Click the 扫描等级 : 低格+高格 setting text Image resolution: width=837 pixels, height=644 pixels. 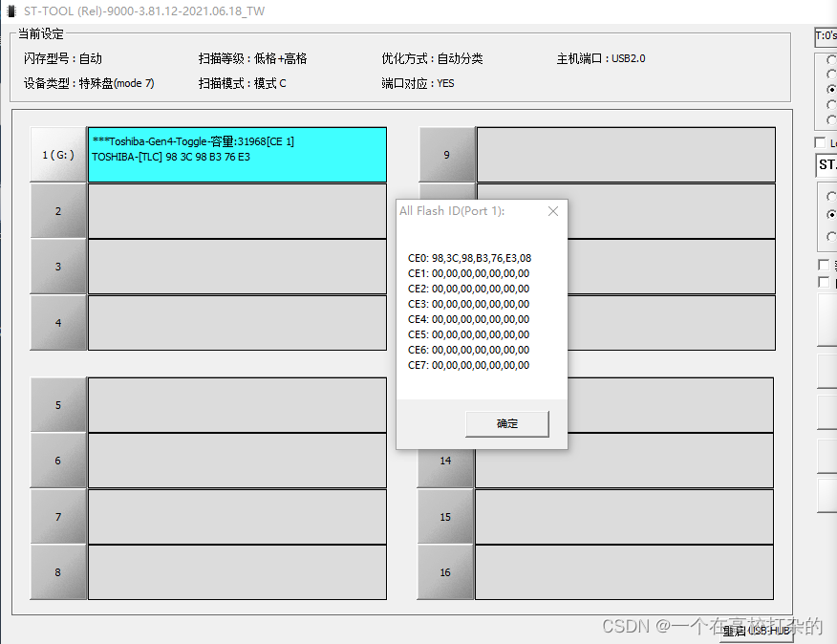pos(252,58)
